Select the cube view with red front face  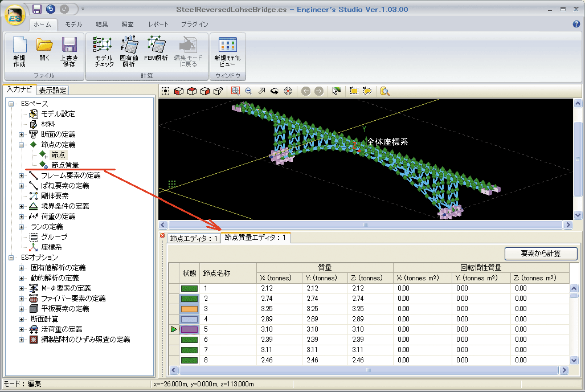179,91
